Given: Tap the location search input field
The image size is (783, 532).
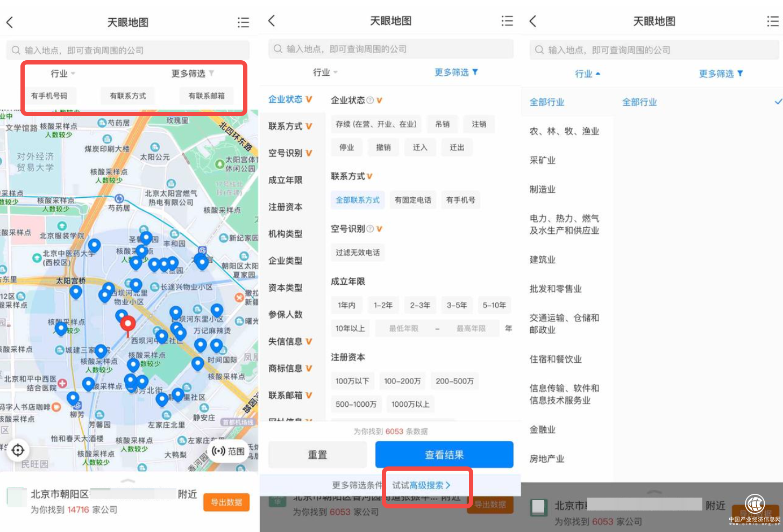Looking at the screenshot, I should click(127, 49).
